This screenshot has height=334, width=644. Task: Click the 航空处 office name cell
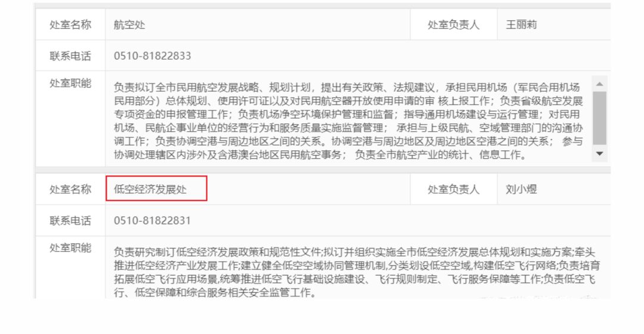click(258, 24)
